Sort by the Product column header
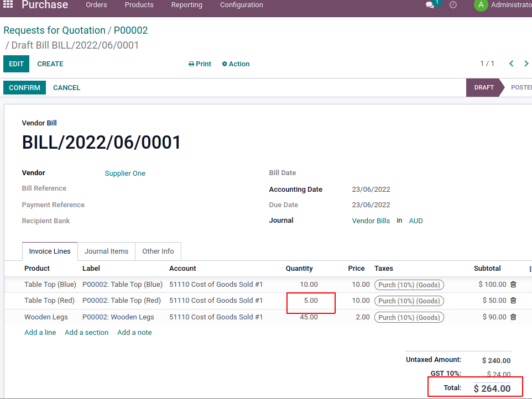The height and width of the screenshot is (399, 532). click(37, 269)
